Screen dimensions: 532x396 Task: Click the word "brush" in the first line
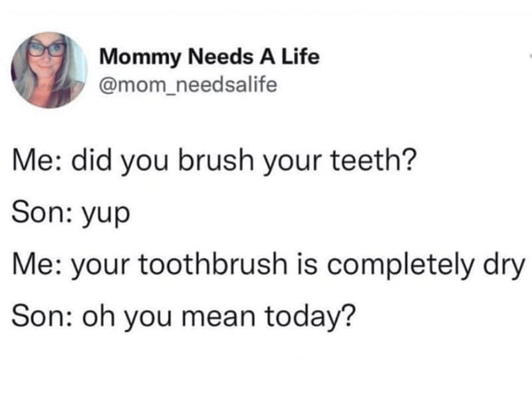point(223,160)
